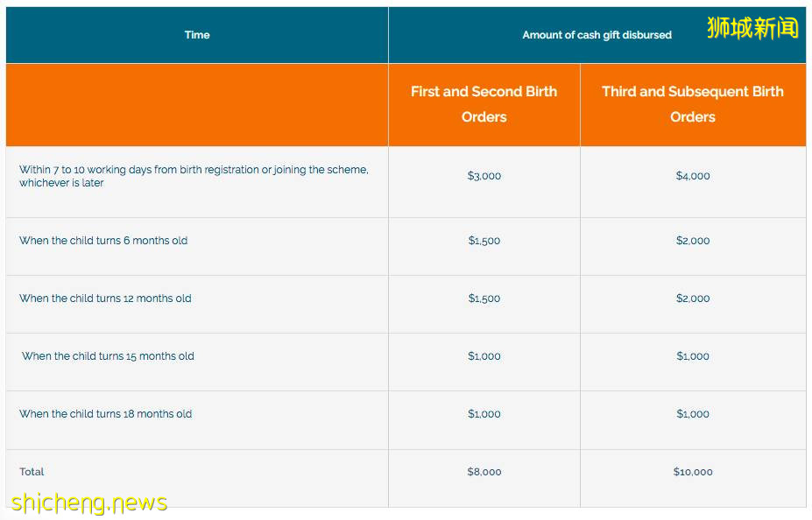Click the "Time" column header
The height and width of the screenshot is (520, 812).
coord(197,35)
